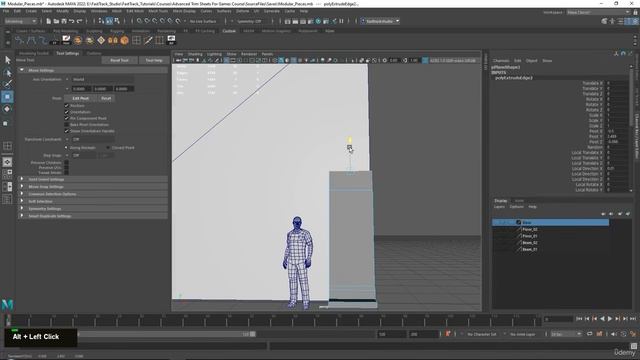Click Play backwards button

click(x=602, y=319)
